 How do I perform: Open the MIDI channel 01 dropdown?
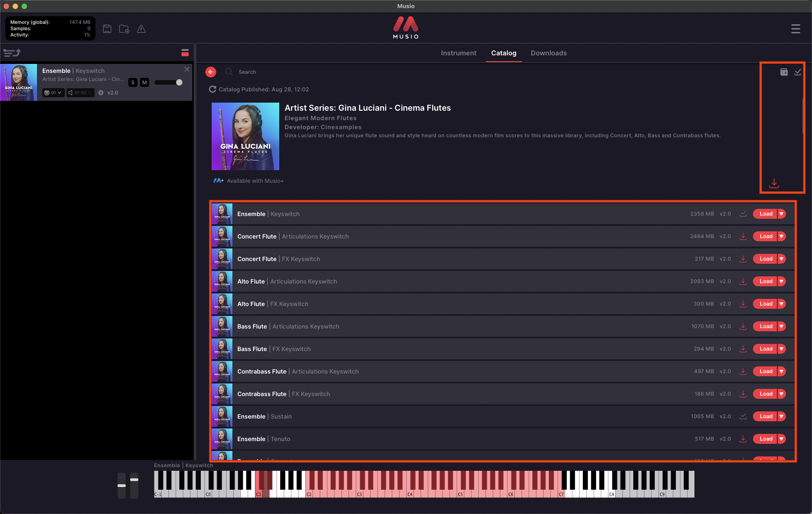pyautogui.click(x=53, y=93)
